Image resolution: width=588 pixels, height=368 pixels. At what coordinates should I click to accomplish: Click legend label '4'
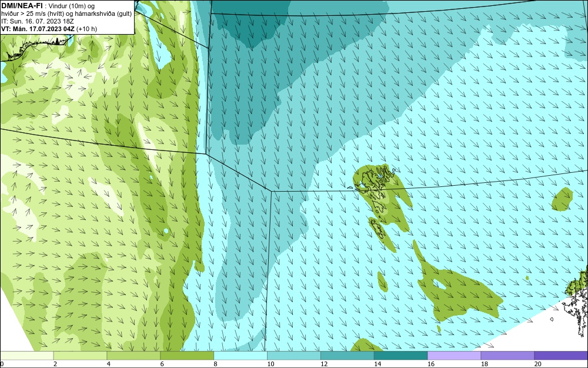coord(108,364)
